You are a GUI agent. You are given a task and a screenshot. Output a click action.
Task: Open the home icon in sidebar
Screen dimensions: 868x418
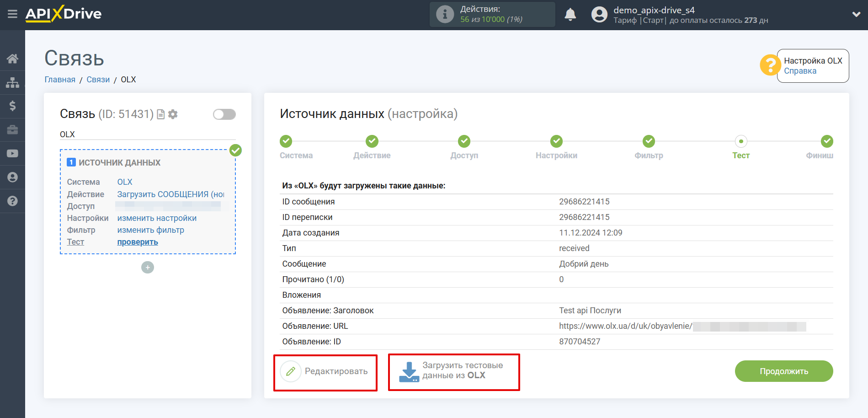pyautogui.click(x=12, y=59)
